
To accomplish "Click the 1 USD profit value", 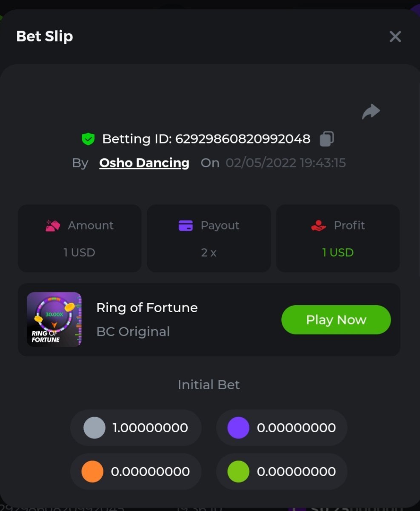I will point(338,253).
